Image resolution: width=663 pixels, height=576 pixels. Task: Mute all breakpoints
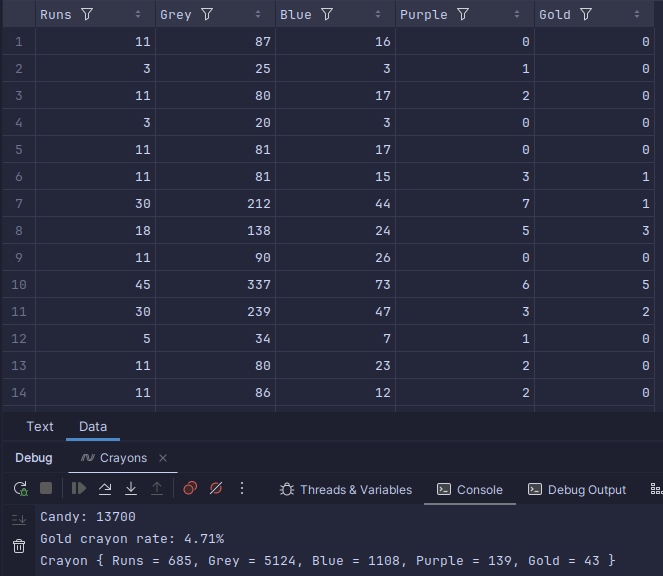[x=216, y=488]
